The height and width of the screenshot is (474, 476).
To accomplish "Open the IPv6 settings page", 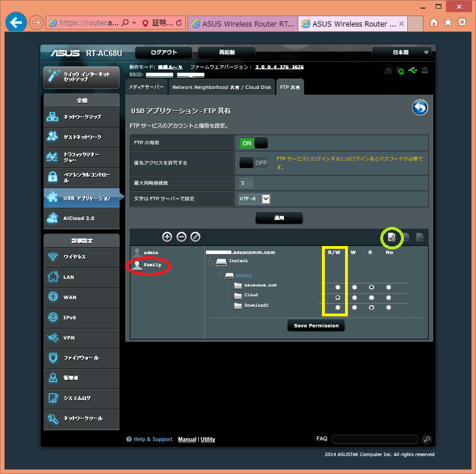I will point(81,318).
